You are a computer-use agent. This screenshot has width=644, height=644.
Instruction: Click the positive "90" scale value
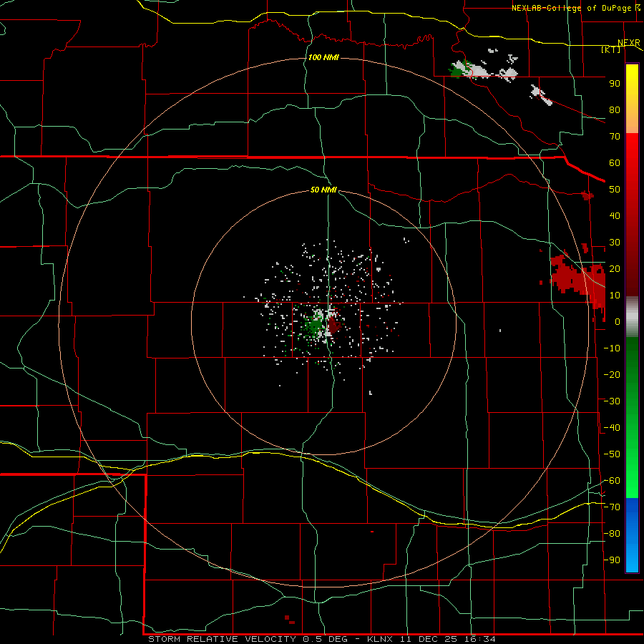[615, 84]
